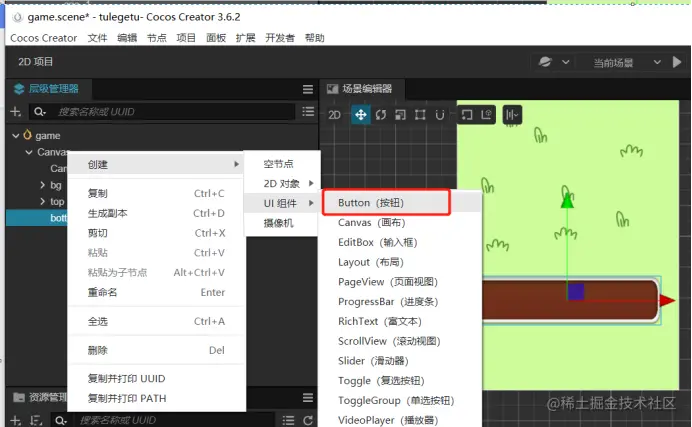692x427 pixels.
Task: Choose 全选 menu entry
Action: click(x=156, y=321)
